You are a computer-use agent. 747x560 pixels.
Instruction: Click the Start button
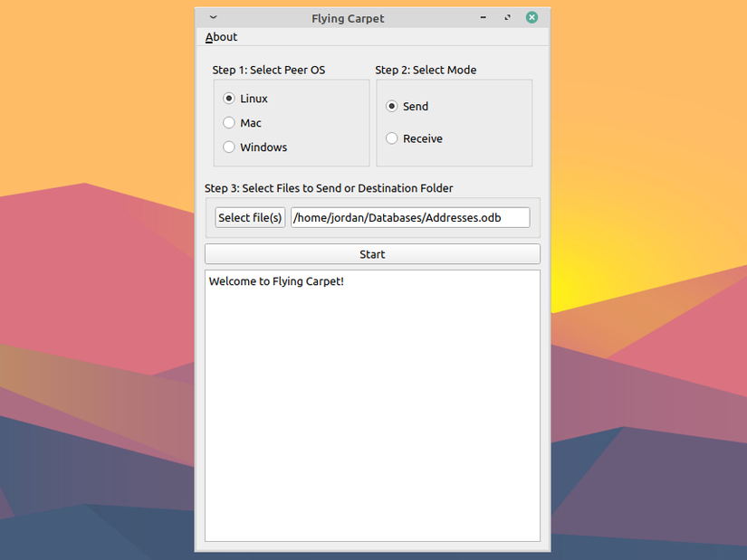pyautogui.click(x=372, y=254)
